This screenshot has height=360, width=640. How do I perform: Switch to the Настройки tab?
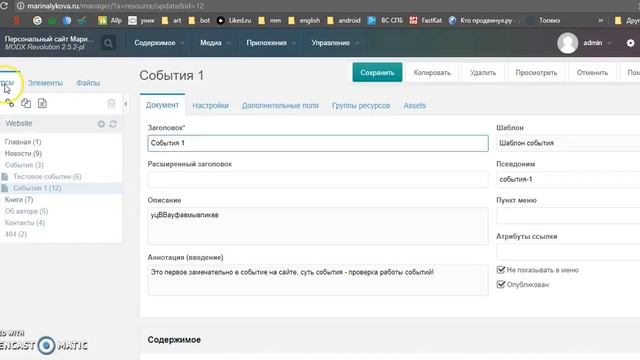point(210,105)
